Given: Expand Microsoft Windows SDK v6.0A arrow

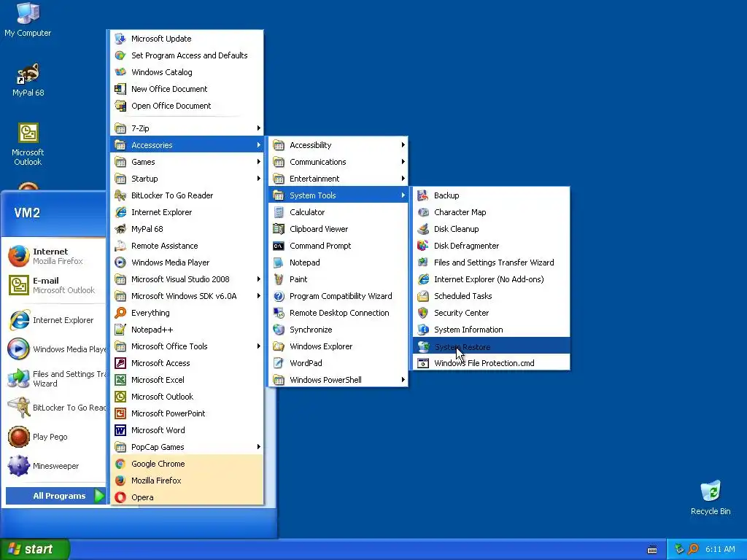Looking at the screenshot, I should coord(259,296).
